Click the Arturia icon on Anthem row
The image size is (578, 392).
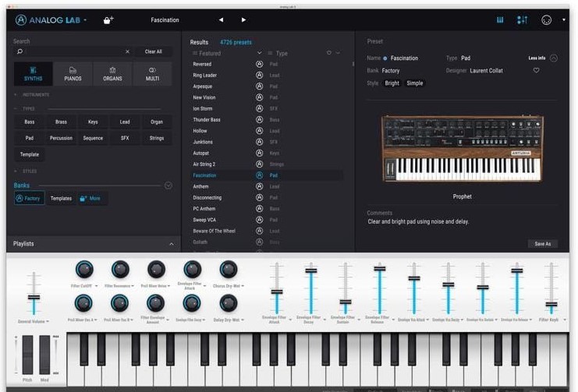pyautogui.click(x=259, y=186)
